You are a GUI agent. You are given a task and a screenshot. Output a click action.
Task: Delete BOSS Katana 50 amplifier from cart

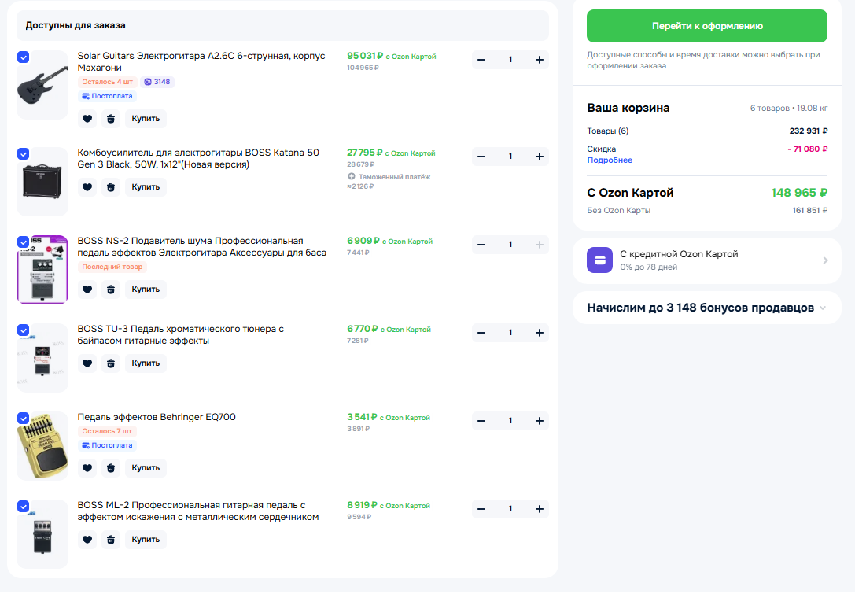[111, 187]
